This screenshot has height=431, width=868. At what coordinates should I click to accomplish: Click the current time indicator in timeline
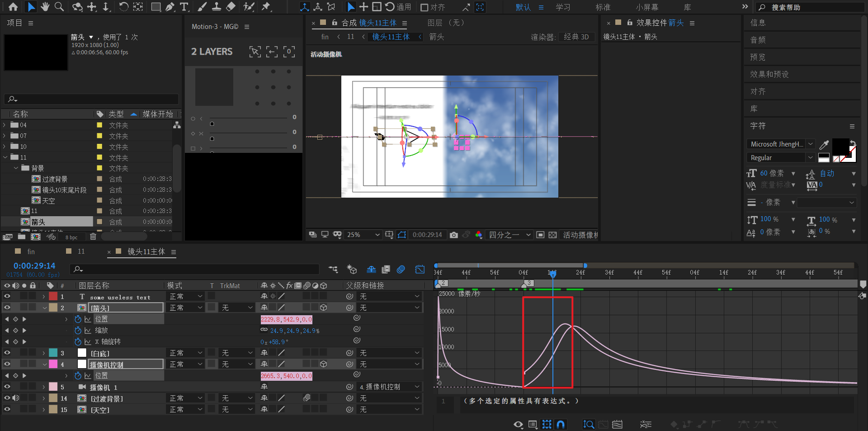[552, 274]
